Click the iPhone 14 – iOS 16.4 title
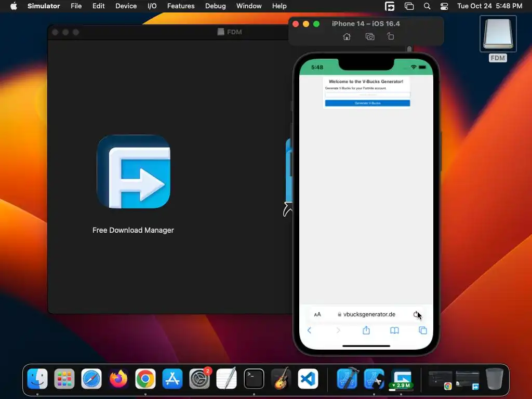Image resolution: width=532 pixels, height=399 pixels. pyautogui.click(x=366, y=24)
